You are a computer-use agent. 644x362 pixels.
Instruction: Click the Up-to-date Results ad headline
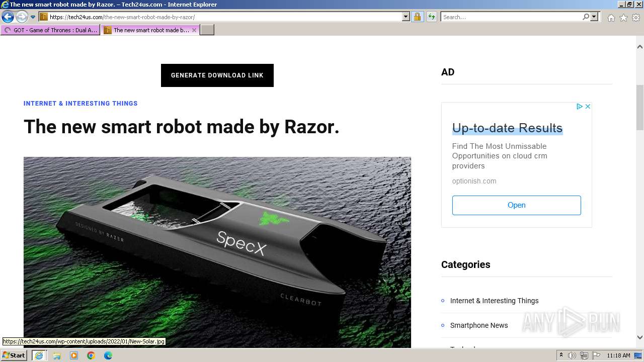(x=507, y=128)
